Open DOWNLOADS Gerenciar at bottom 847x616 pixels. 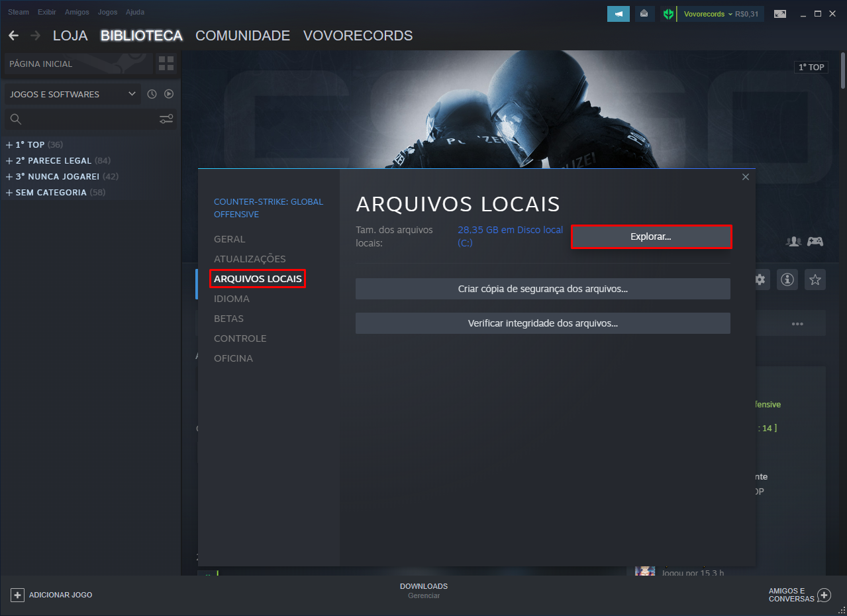point(424,591)
